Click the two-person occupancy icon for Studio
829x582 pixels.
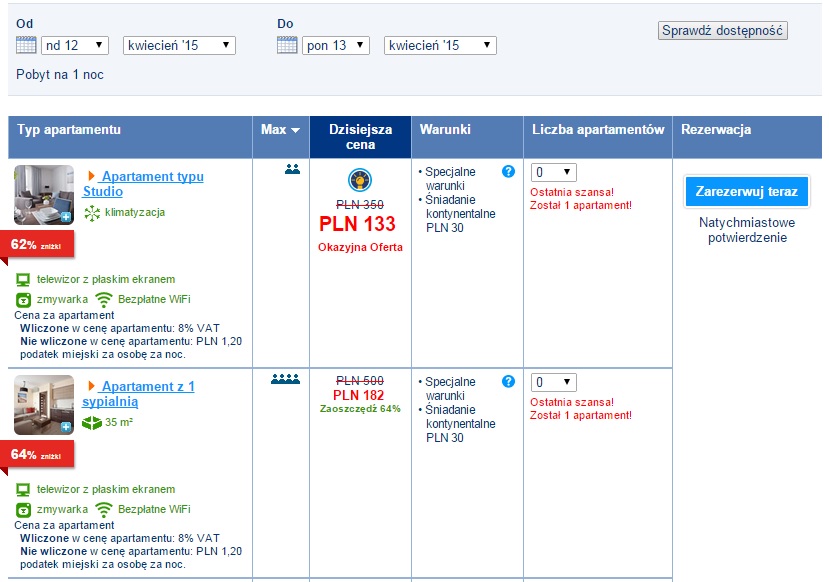(x=292, y=169)
